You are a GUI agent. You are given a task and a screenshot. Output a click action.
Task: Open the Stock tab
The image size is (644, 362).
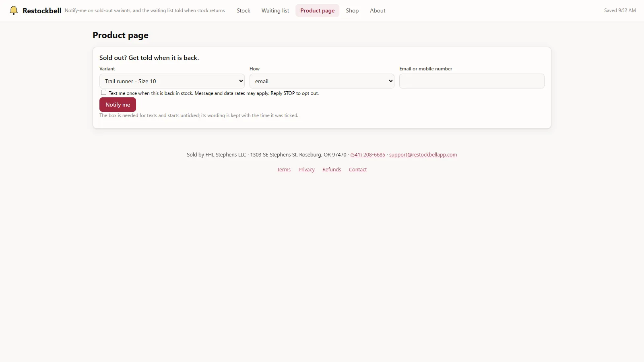click(244, 10)
